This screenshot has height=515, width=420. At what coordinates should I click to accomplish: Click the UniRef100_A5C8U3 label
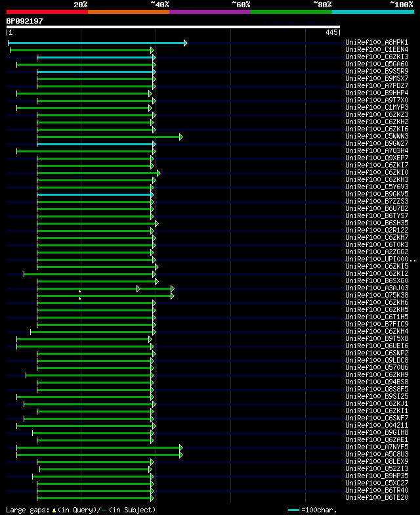(377, 455)
